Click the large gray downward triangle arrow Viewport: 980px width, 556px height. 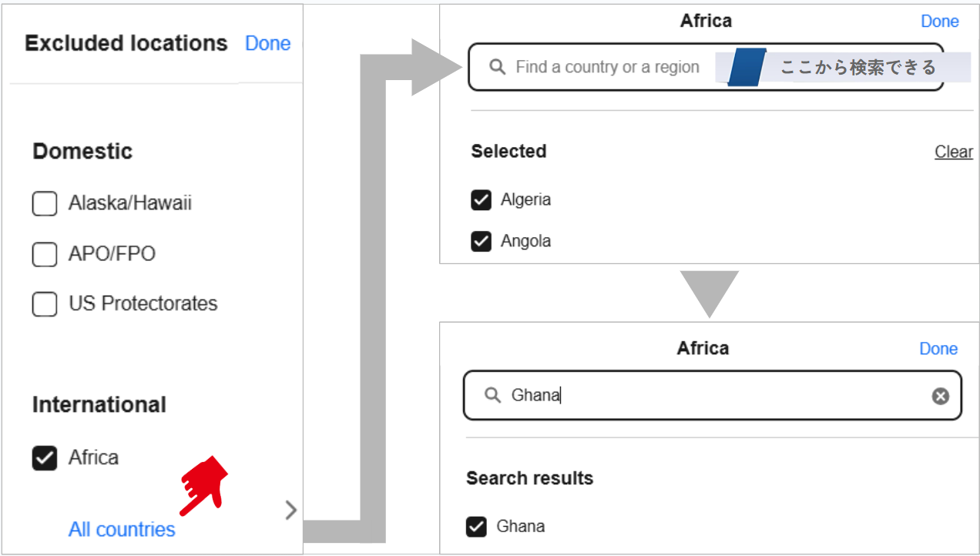point(709,293)
